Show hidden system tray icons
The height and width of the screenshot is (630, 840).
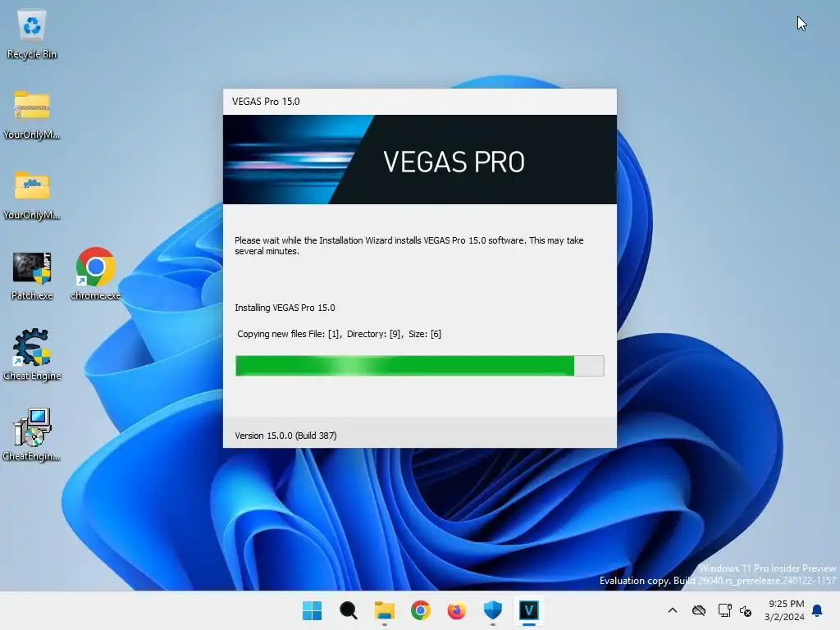[673, 610]
